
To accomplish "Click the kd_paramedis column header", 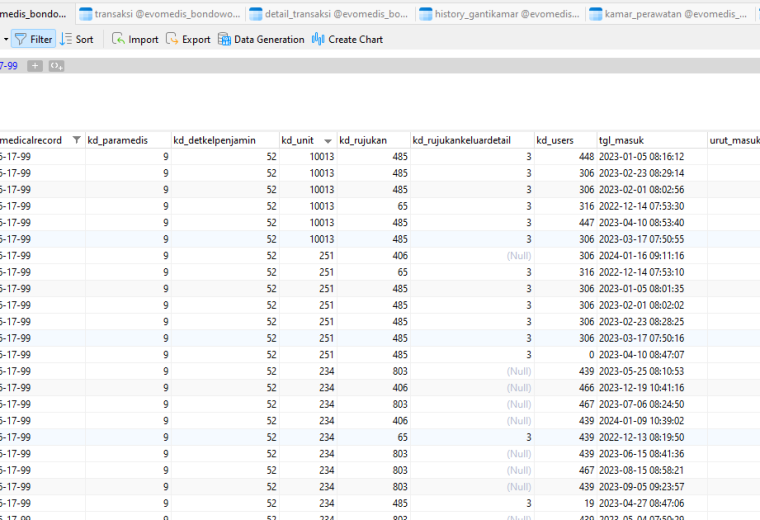I will (x=128, y=140).
